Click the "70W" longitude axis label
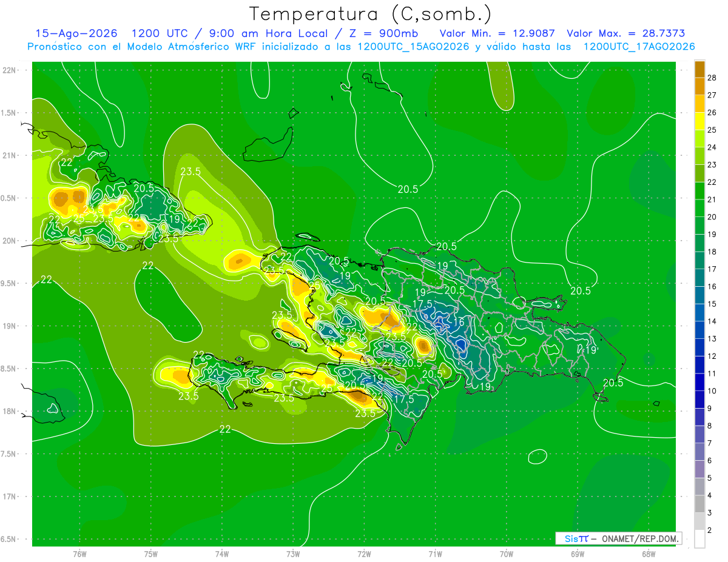Viewport: 728px width, 562px height. pyautogui.click(x=507, y=554)
